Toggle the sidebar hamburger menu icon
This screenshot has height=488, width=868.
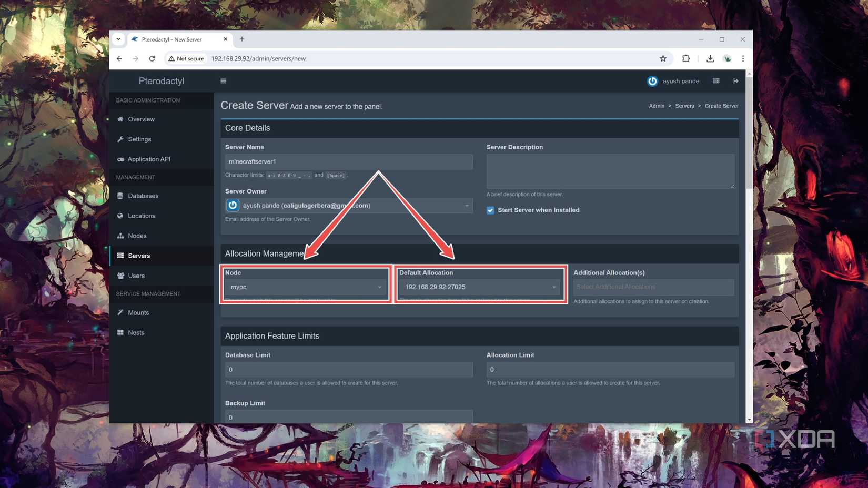[223, 81]
